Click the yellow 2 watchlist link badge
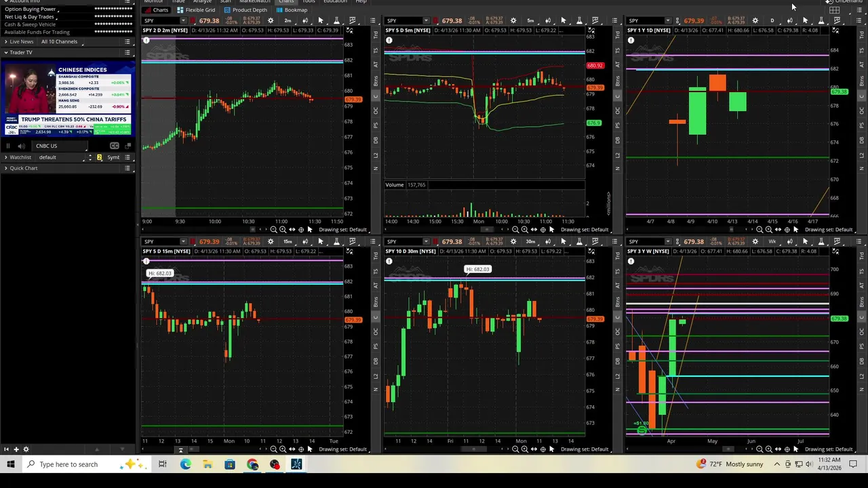 [x=99, y=157]
